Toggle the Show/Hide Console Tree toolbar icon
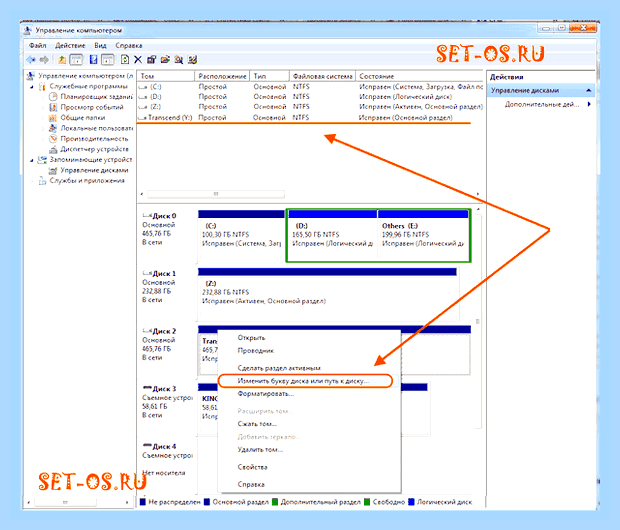This screenshot has width=620, height=530. (76, 60)
